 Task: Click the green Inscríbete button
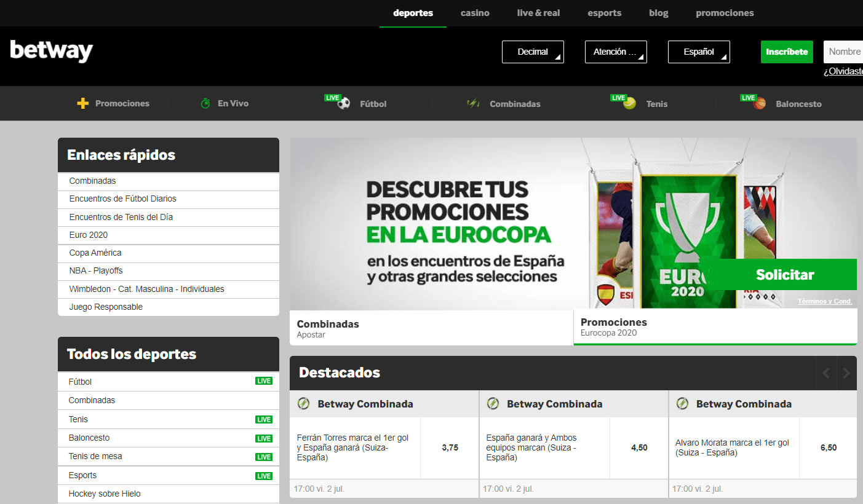[x=787, y=52]
